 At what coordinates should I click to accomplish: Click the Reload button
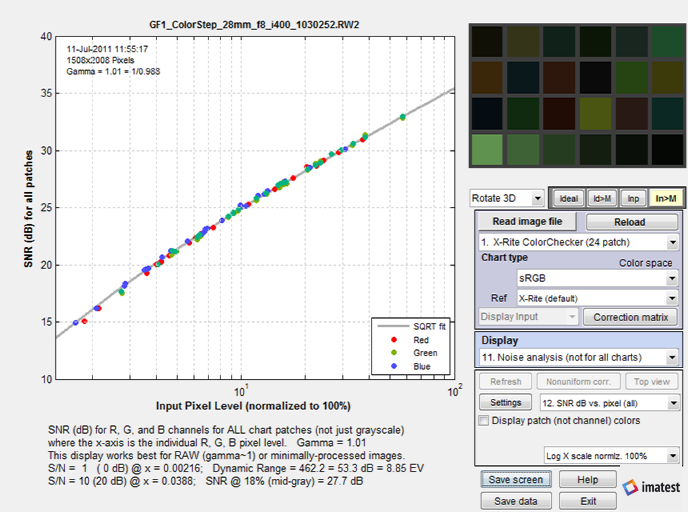(629, 222)
